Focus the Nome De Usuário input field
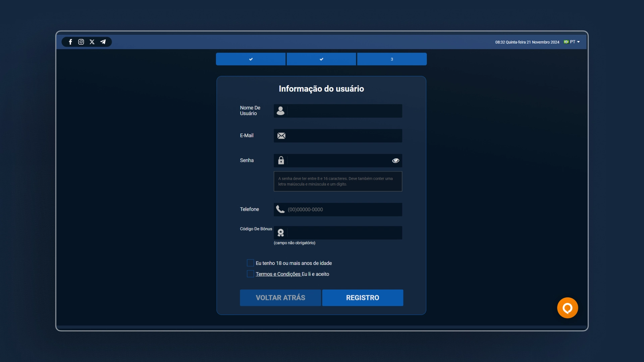 click(x=338, y=111)
